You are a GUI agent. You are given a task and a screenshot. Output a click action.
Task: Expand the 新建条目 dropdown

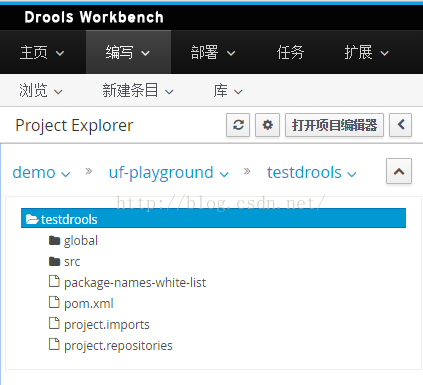[138, 91]
